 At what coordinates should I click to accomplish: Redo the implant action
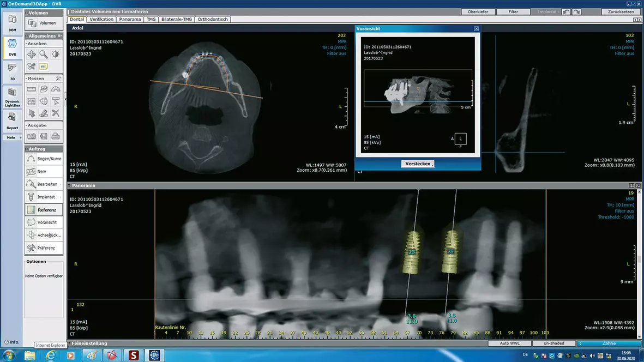(x=576, y=11)
